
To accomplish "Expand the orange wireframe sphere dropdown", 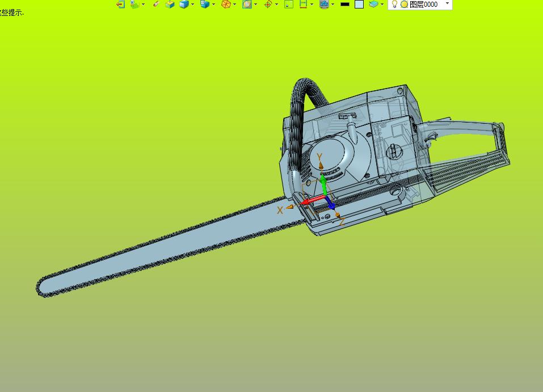I will 234,5.
